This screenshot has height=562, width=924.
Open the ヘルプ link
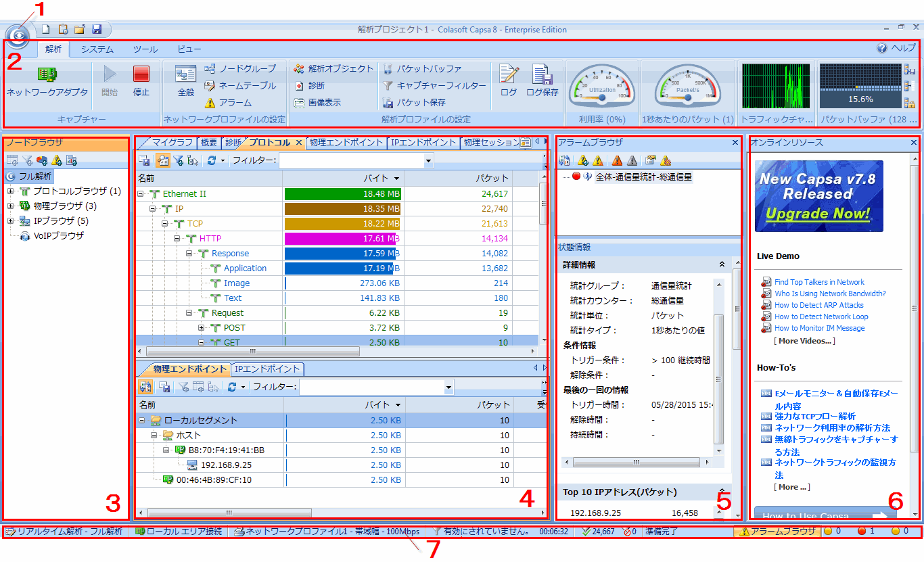[x=904, y=49]
